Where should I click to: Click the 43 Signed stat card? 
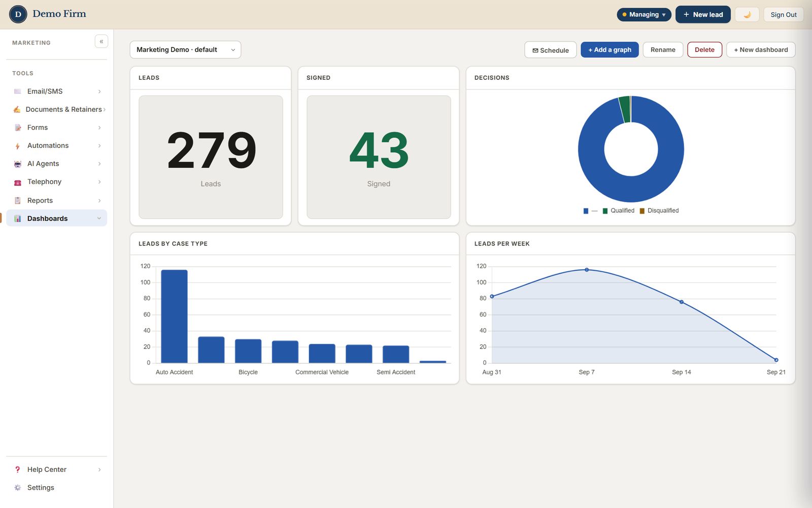379,157
